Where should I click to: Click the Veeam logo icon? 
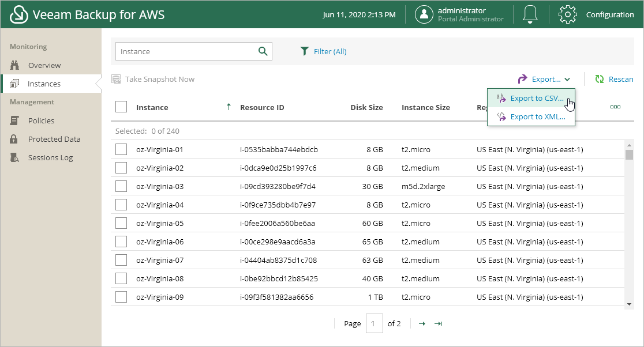(19, 14)
